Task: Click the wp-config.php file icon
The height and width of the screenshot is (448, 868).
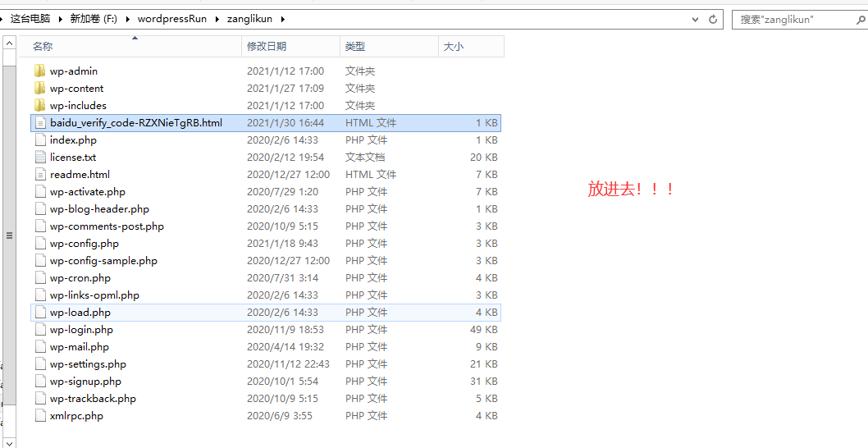Action: 40,244
